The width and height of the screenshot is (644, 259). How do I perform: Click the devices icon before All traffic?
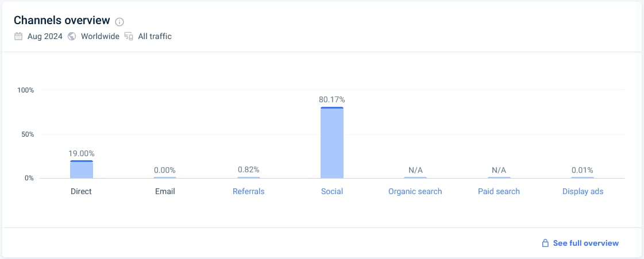[x=129, y=36]
